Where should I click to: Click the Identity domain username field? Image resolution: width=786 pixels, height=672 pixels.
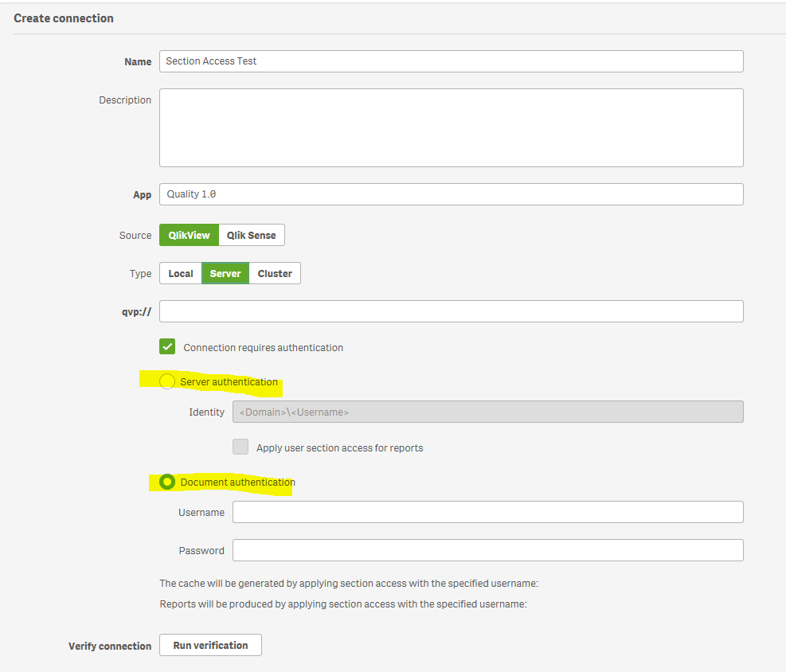[x=487, y=412]
